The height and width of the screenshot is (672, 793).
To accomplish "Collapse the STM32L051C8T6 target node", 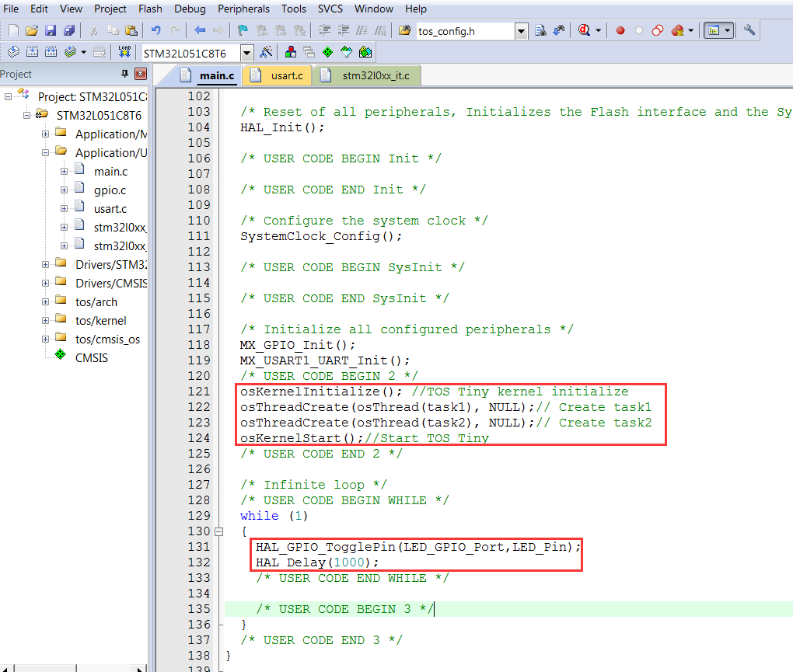I will pyautogui.click(x=26, y=115).
